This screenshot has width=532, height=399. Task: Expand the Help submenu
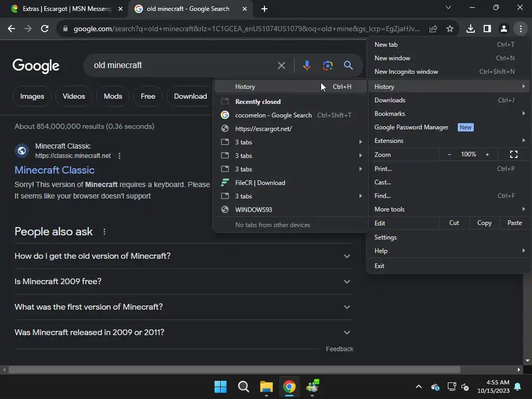(x=449, y=251)
